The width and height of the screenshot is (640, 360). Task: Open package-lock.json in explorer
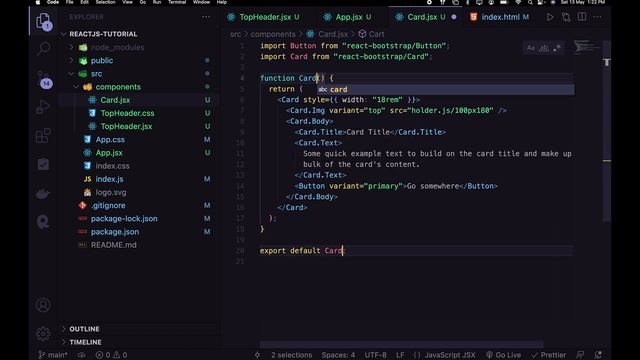click(x=124, y=219)
